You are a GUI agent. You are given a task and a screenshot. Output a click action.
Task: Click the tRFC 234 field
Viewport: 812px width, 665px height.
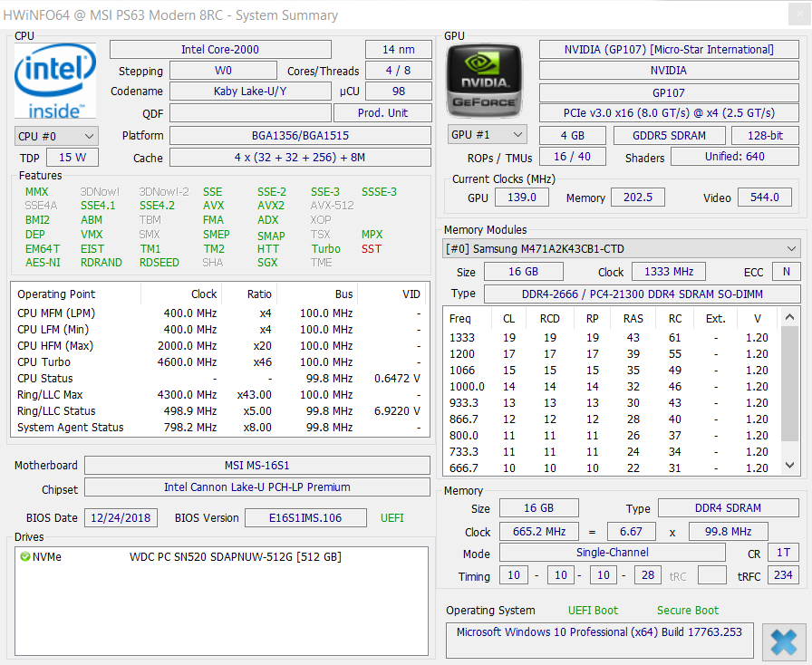pyautogui.click(x=783, y=575)
